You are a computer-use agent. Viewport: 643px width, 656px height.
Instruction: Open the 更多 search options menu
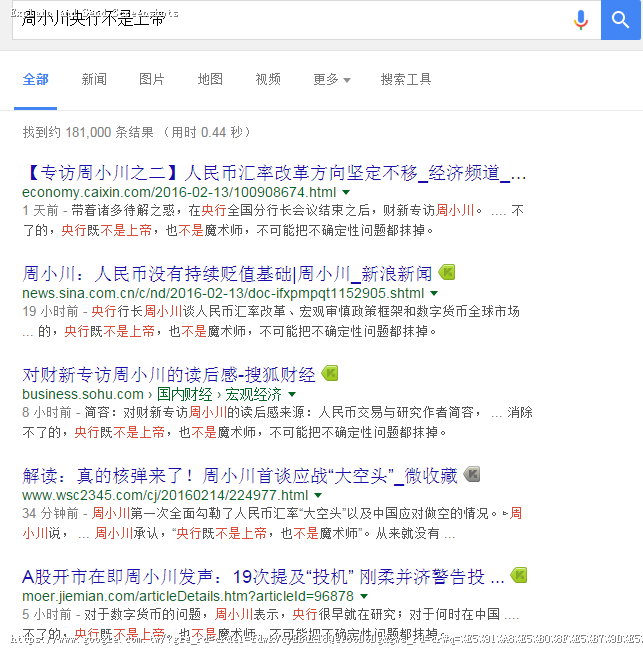pos(332,79)
